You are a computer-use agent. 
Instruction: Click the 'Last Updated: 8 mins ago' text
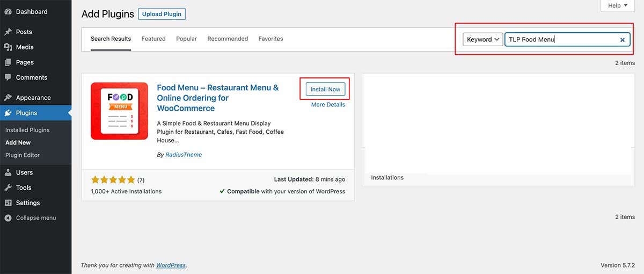click(310, 179)
